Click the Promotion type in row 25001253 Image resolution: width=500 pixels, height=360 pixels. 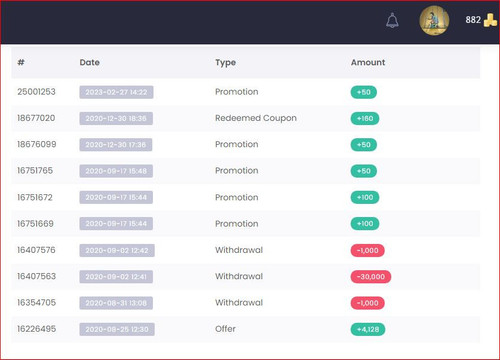[x=237, y=92]
